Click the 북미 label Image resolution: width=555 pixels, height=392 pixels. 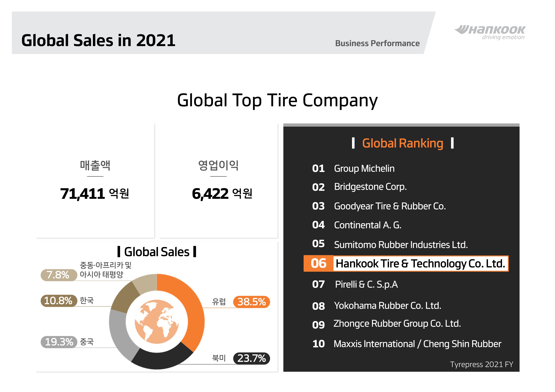point(219,358)
